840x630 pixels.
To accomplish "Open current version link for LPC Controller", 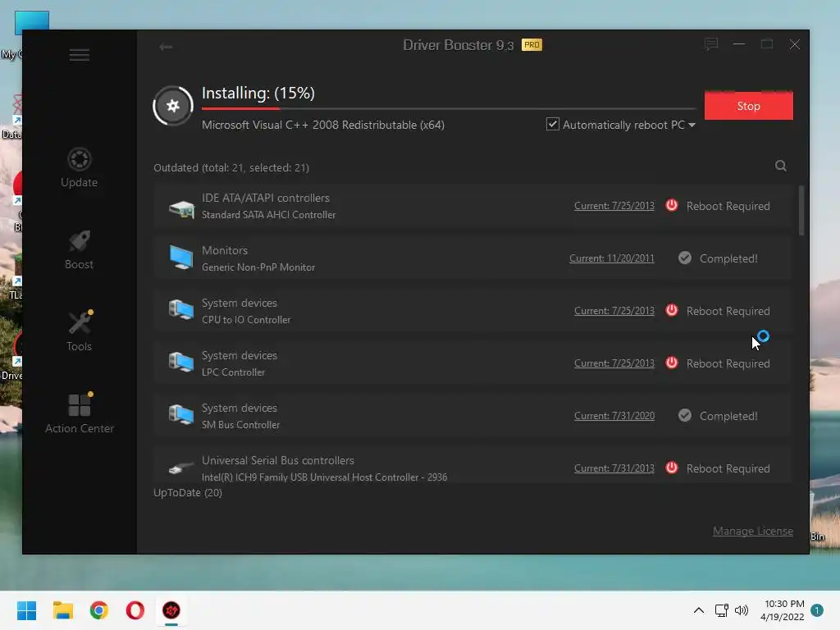I will [614, 363].
